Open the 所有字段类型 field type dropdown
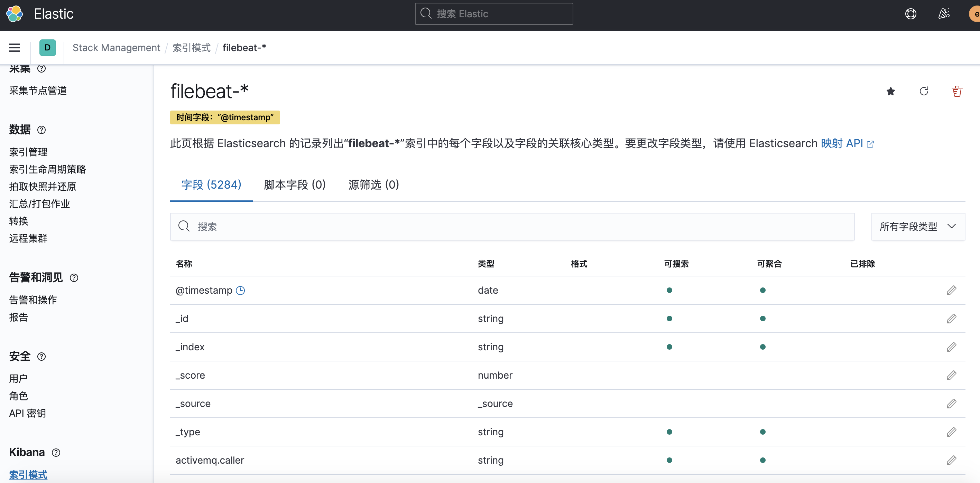This screenshot has width=980, height=483. click(x=918, y=227)
